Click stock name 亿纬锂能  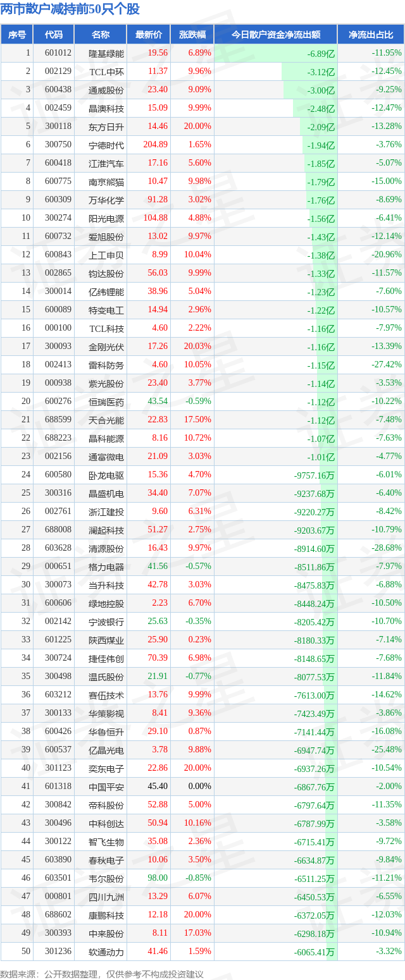[106, 292]
